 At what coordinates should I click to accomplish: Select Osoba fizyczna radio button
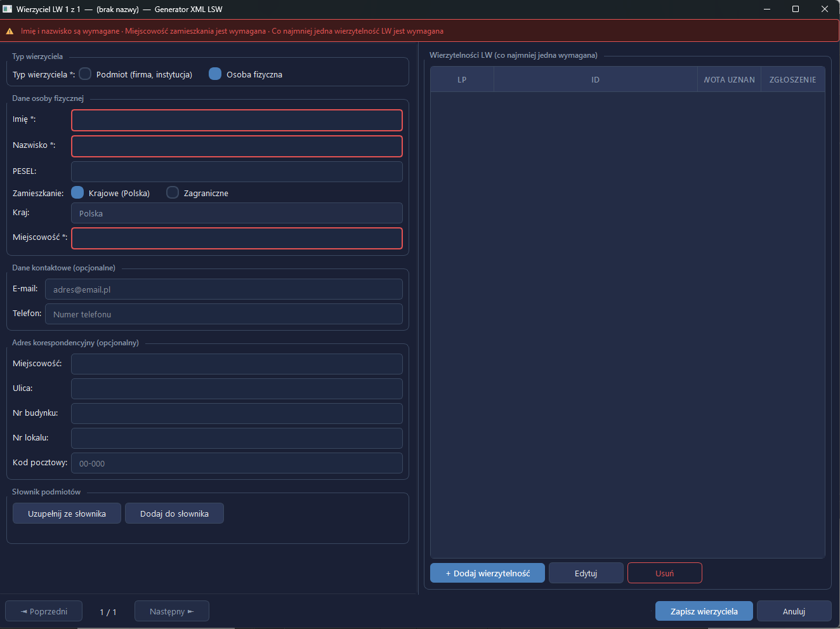(x=215, y=74)
